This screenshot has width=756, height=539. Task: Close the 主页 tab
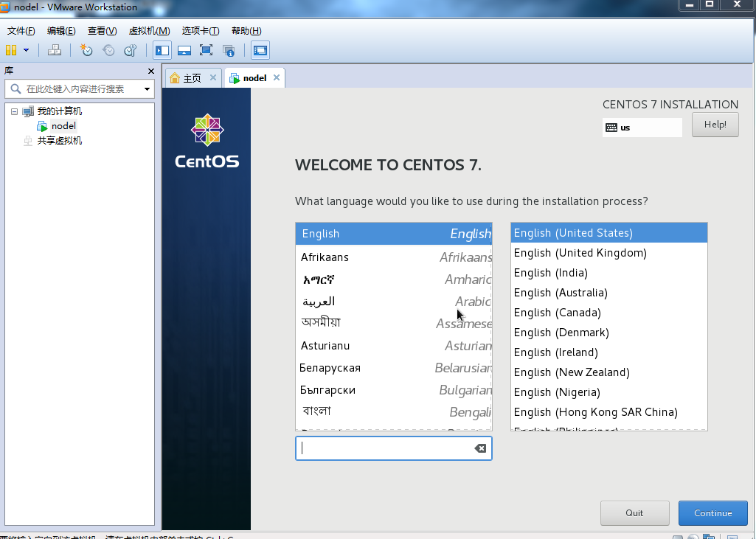coord(213,77)
